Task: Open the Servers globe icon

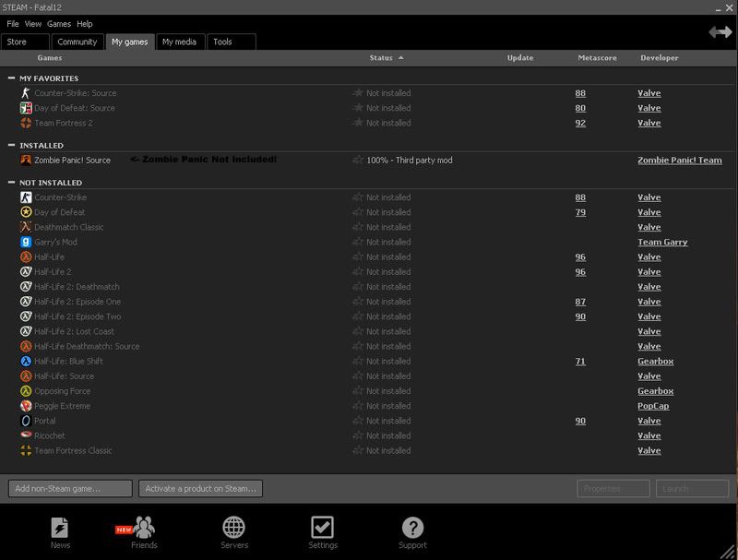Action: [233, 528]
